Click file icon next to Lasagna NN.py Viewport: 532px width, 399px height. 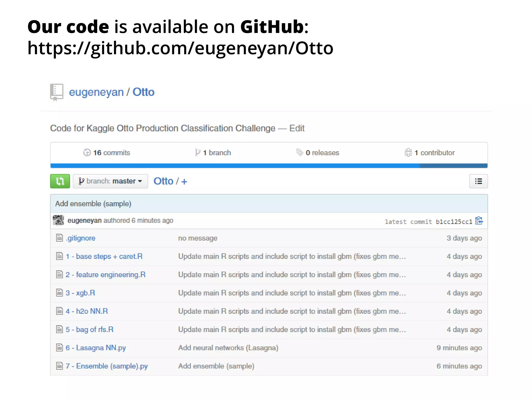point(59,348)
